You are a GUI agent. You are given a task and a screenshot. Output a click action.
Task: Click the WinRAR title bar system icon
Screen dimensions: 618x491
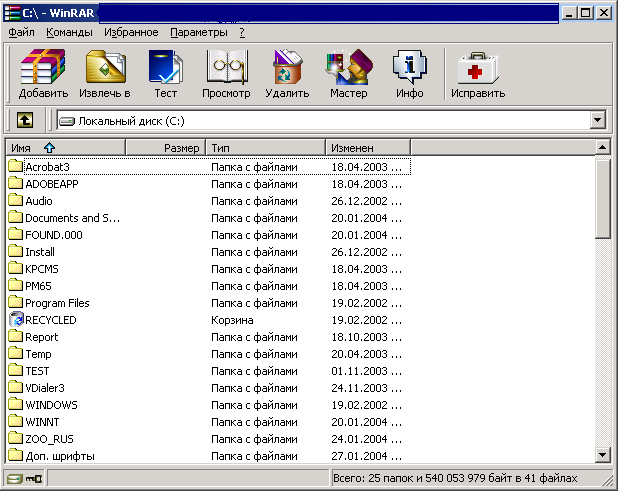coord(12,13)
